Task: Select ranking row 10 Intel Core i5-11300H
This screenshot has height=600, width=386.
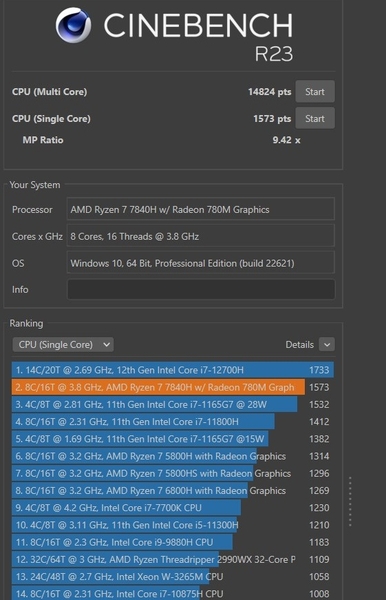Action: click(173, 525)
